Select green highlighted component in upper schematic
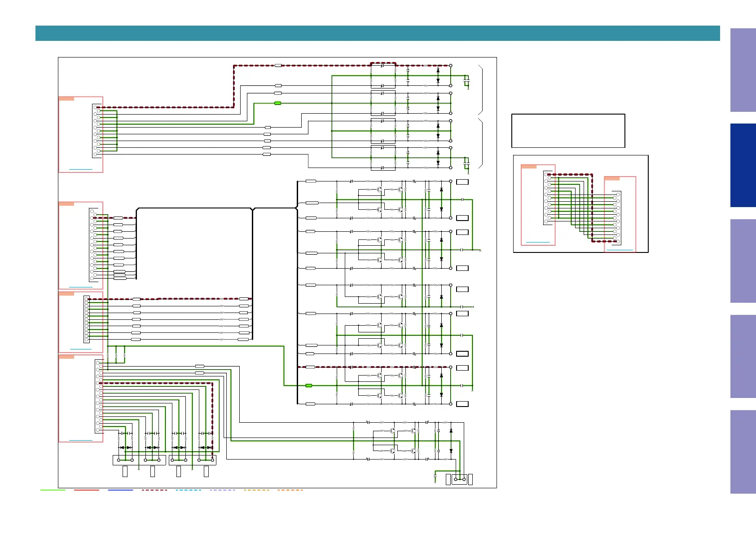The height and width of the screenshot is (535, 756). (x=277, y=103)
